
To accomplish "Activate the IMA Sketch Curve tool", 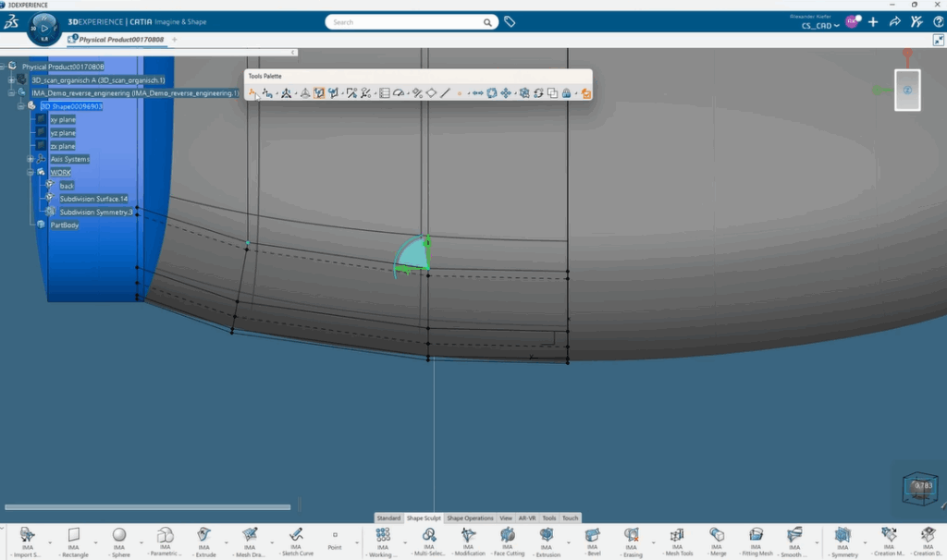I will (296, 535).
